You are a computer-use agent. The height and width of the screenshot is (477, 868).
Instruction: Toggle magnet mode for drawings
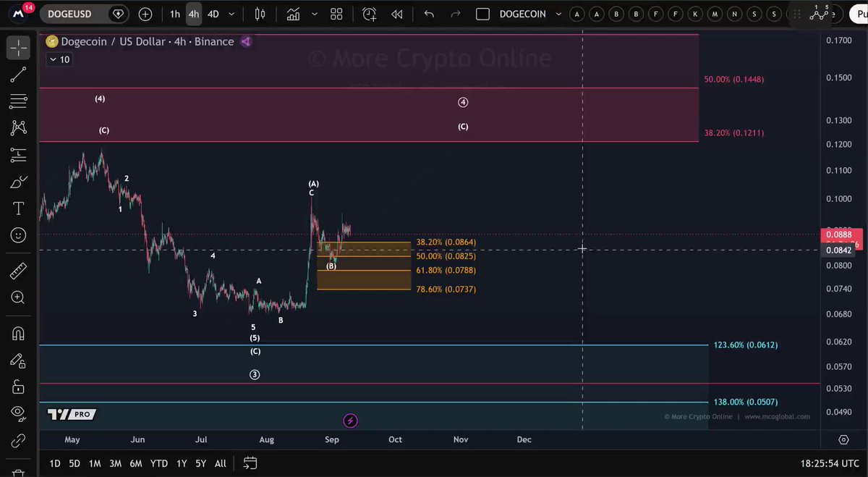point(18,334)
